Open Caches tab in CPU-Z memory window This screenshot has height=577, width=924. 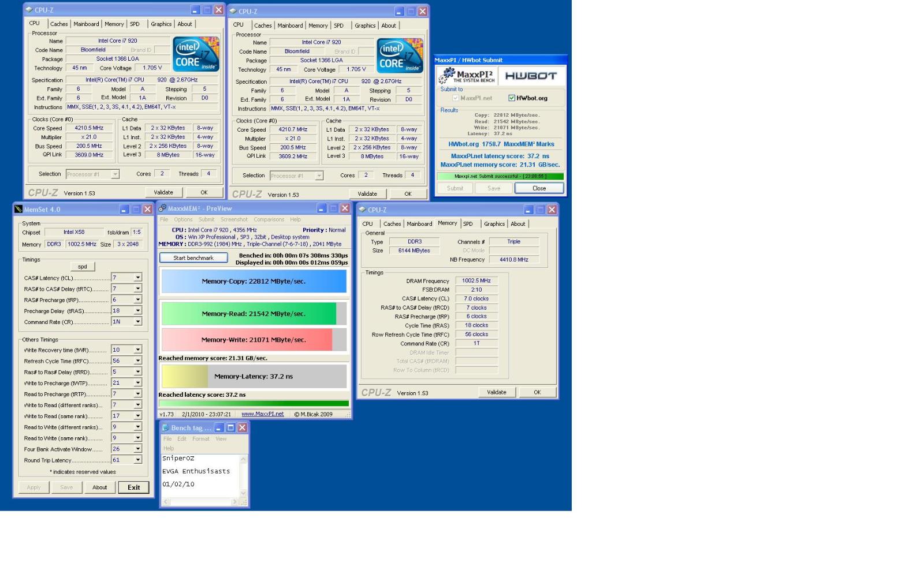point(392,224)
